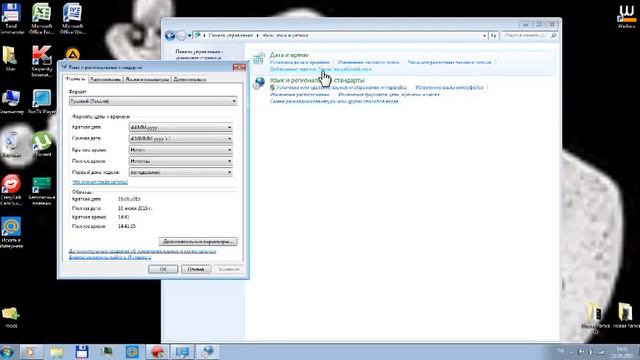Open the online info link about changing languages
The height and width of the screenshot is (360, 640).
(x=142, y=254)
